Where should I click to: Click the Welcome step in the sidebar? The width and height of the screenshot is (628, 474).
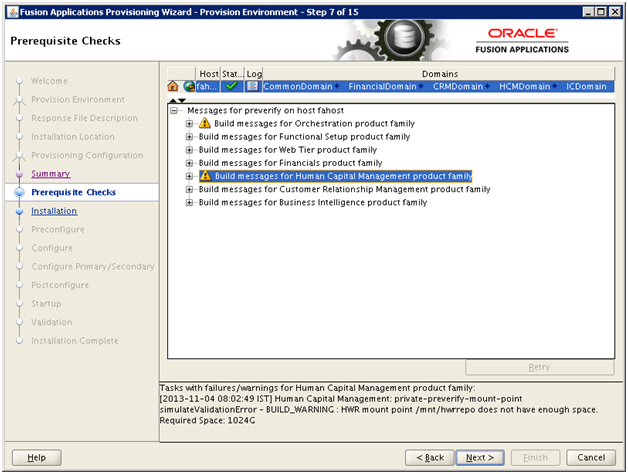pos(49,81)
